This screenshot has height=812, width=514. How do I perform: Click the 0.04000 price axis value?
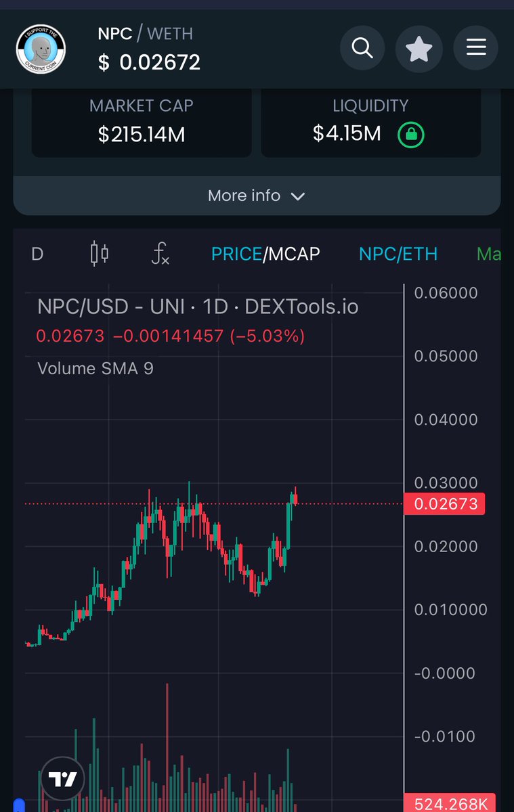pyautogui.click(x=446, y=420)
